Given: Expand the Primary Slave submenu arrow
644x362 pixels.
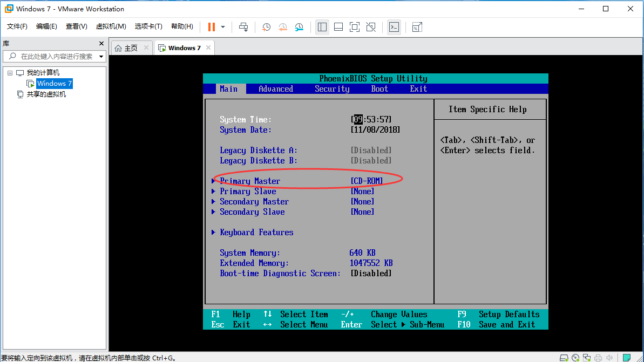Looking at the screenshot, I should point(213,192).
